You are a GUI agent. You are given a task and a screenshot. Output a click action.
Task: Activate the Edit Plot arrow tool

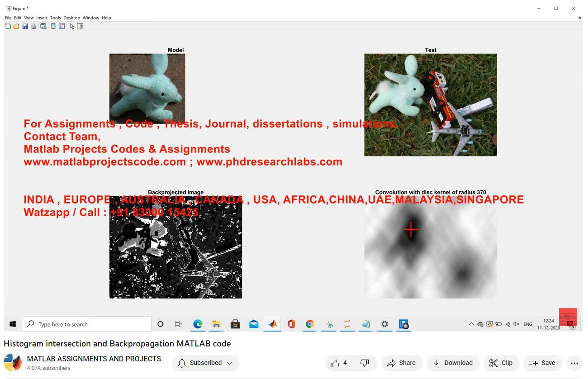[x=72, y=26]
